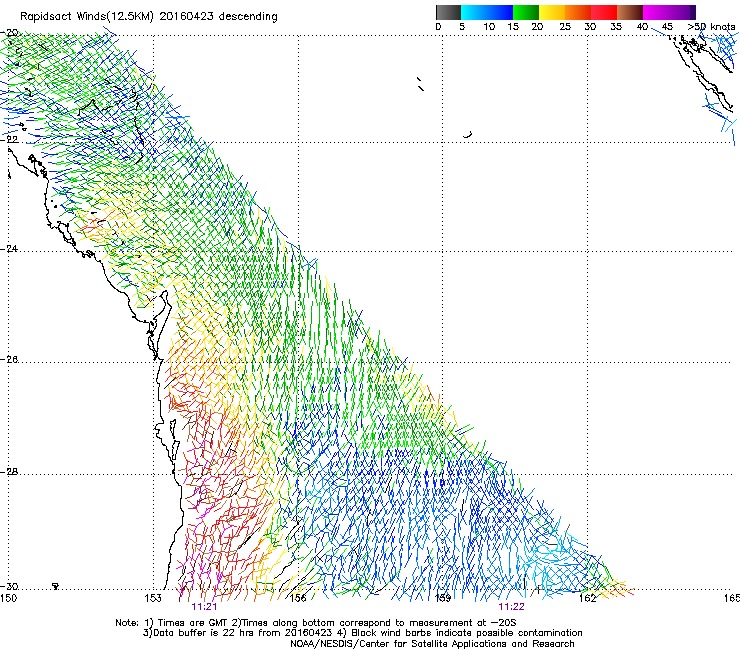
Task: Click the gray 0-5 knots legend color
Action: coord(448,12)
